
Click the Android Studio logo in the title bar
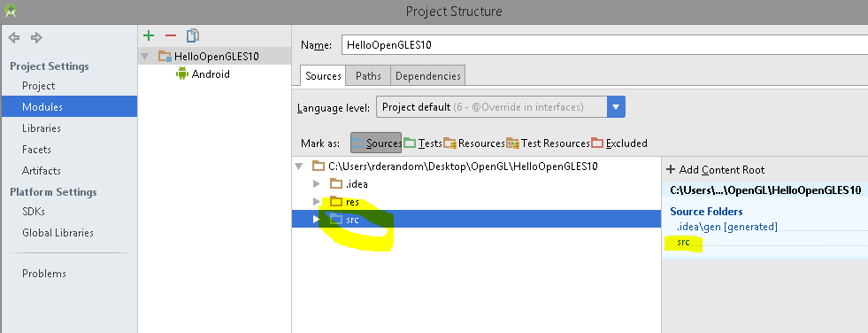(x=11, y=11)
